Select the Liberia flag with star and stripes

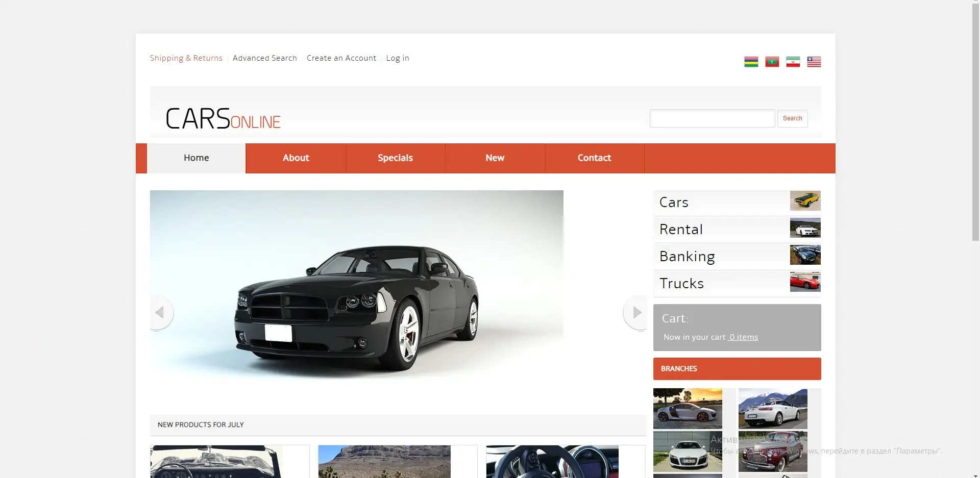tap(814, 62)
